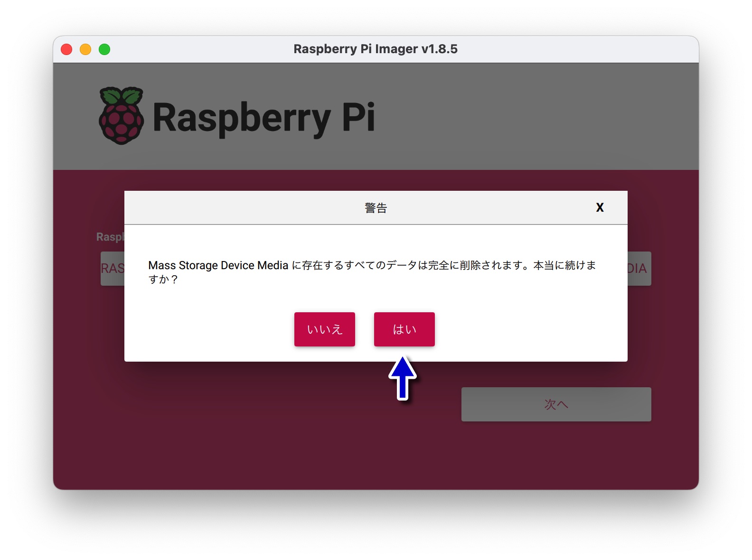Click the dimmed 次へ button
752x560 pixels.
point(556,404)
